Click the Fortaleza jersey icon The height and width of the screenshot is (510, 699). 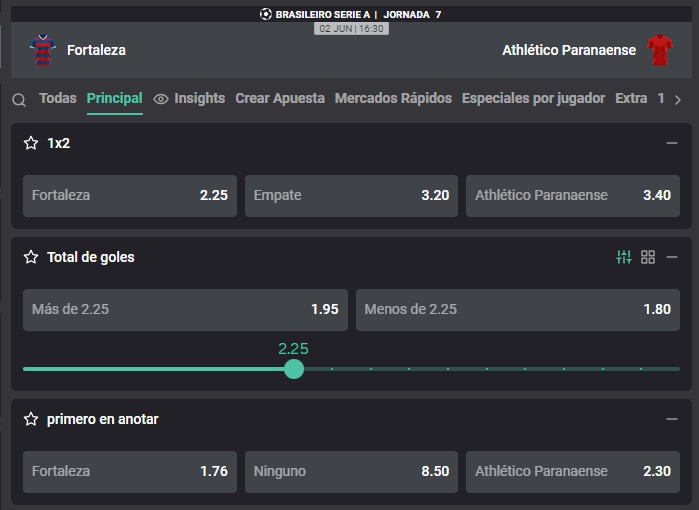pyautogui.click(x=43, y=50)
